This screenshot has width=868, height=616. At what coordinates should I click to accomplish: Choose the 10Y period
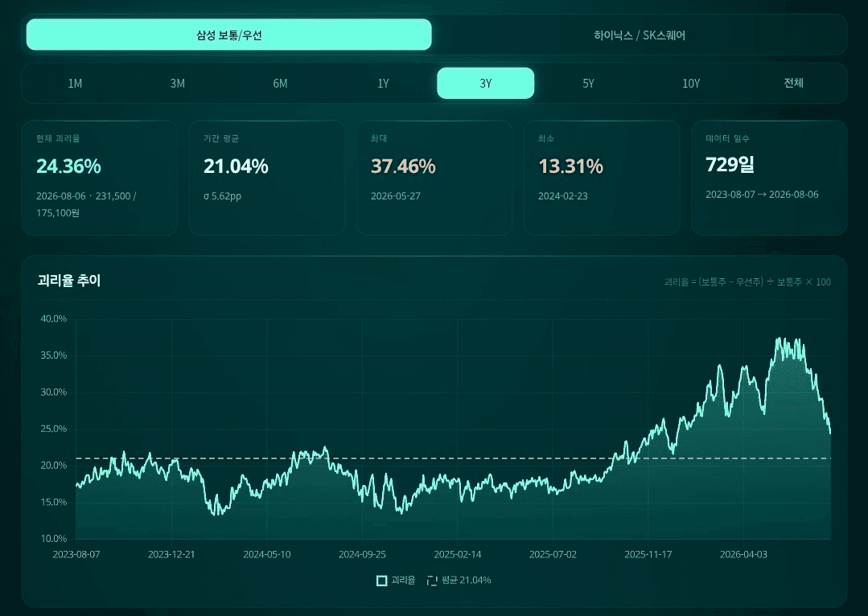coord(691,83)
